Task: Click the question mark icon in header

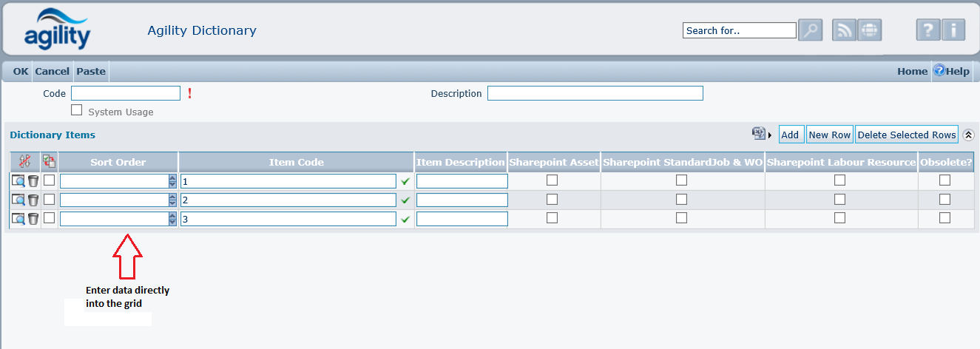Action: (928, 30)
